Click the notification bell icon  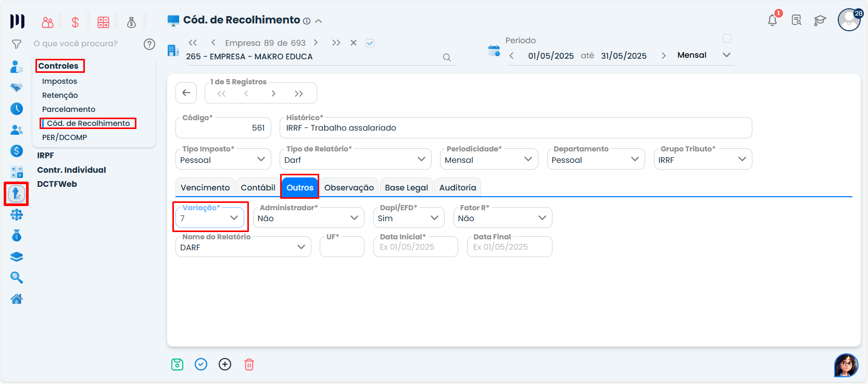pos(773,20)
